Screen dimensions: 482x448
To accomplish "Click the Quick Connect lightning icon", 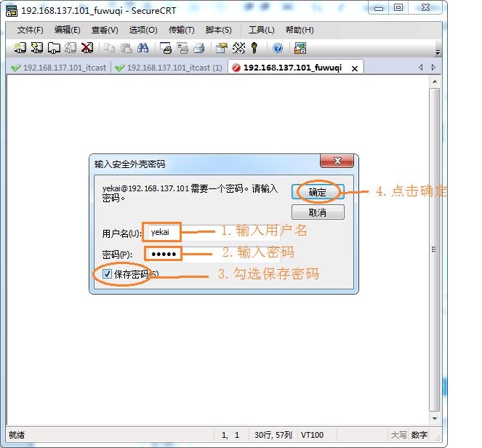I will (x=37, y=48).
